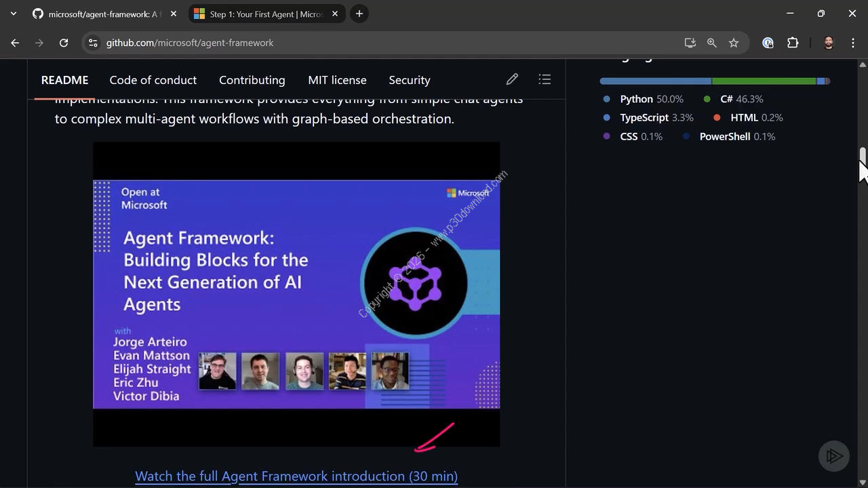Open the TypeScript 3.3% language link
868x488 pixels.
[x=648, y=118]
